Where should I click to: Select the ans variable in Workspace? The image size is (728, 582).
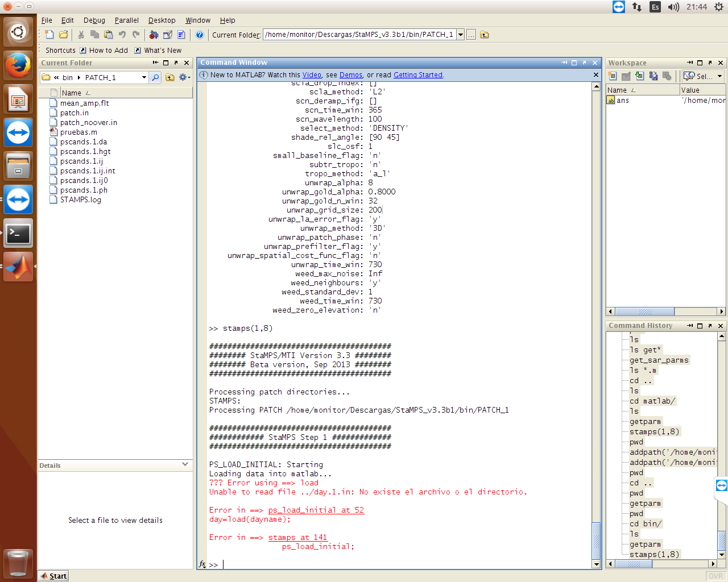click(x=623, y=101)
